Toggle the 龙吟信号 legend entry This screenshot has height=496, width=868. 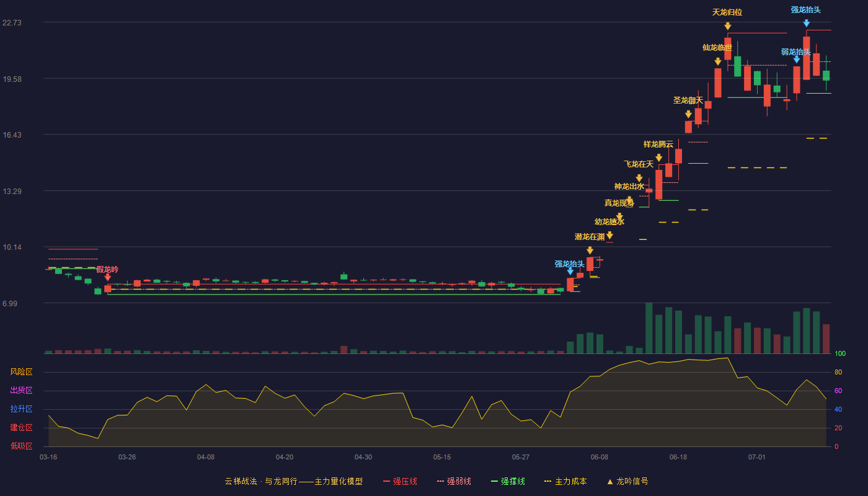coord(627,481)
